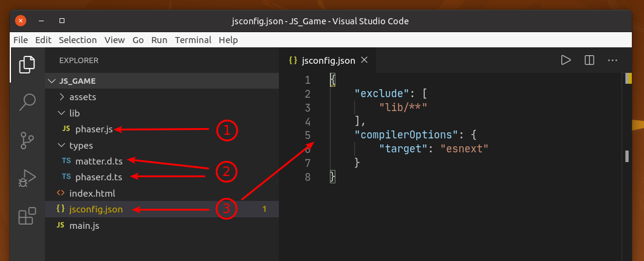The height and width of the screenshot is (261, 644).
Task: Collapse the types folder
Action: tap(80, 146)
